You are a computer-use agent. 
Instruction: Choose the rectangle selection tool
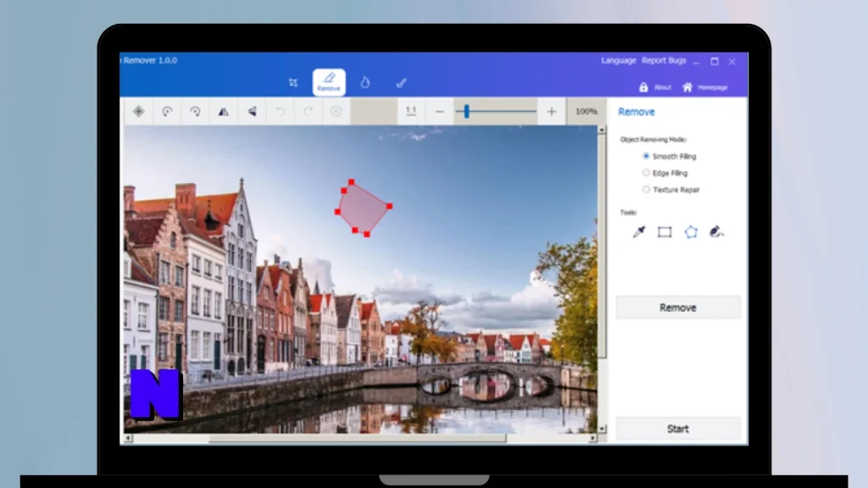[x=665, y=232]
